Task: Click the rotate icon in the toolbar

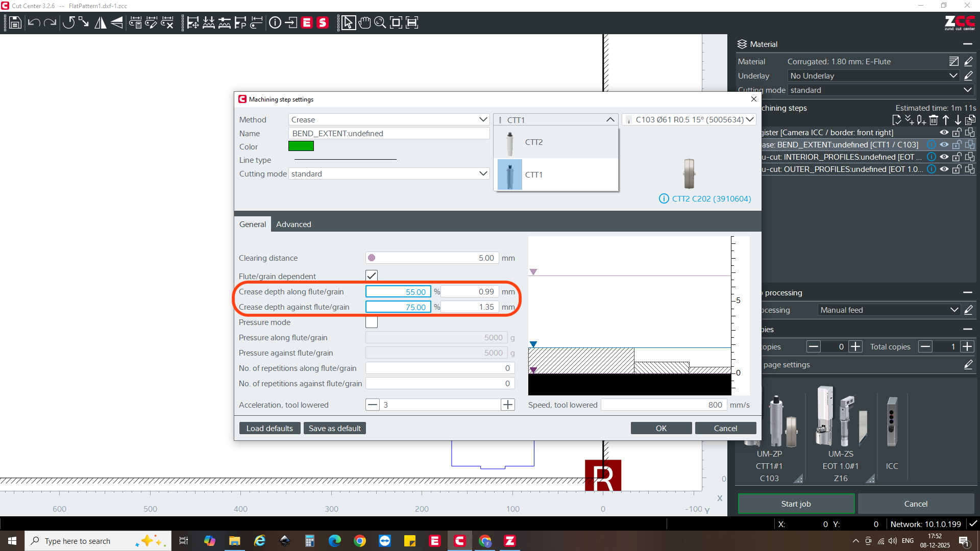Action: click(68, 22)
